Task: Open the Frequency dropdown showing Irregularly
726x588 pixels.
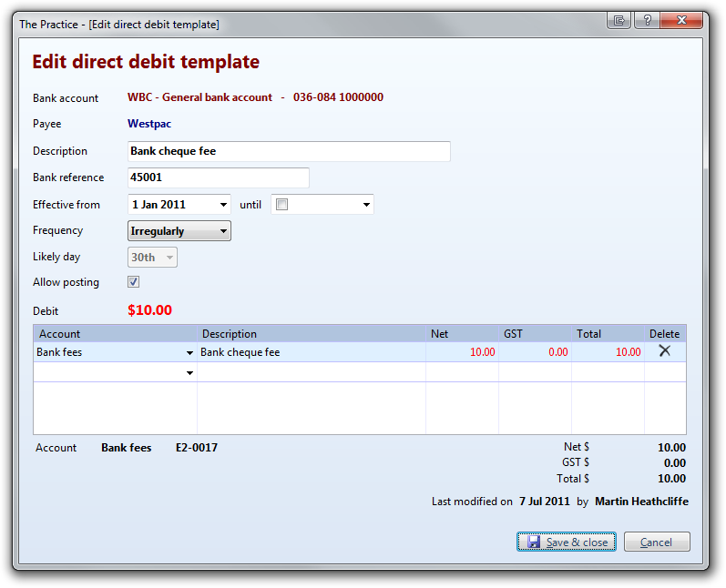Action: tap(179, 231)
